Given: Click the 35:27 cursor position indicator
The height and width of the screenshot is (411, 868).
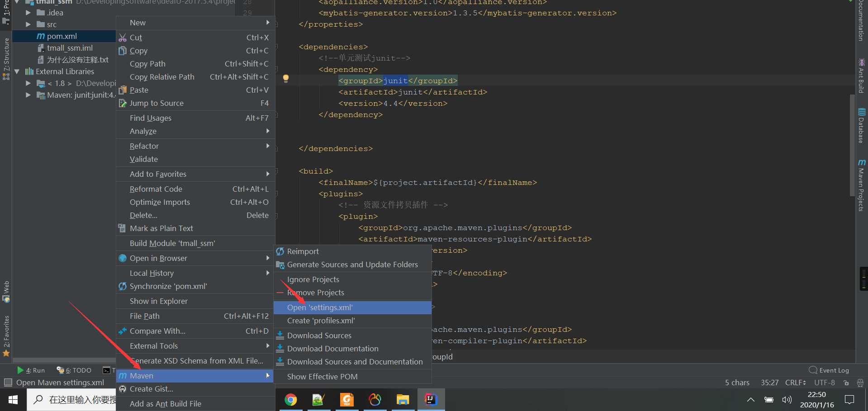Looking at the screenshot, I should pos(770,383).
